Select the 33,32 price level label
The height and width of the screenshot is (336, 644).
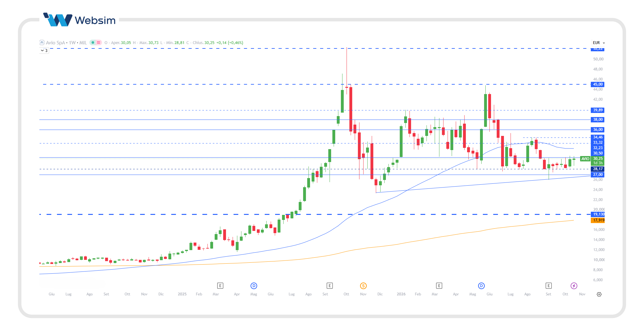pyautogui.click(x=598, y=143)
